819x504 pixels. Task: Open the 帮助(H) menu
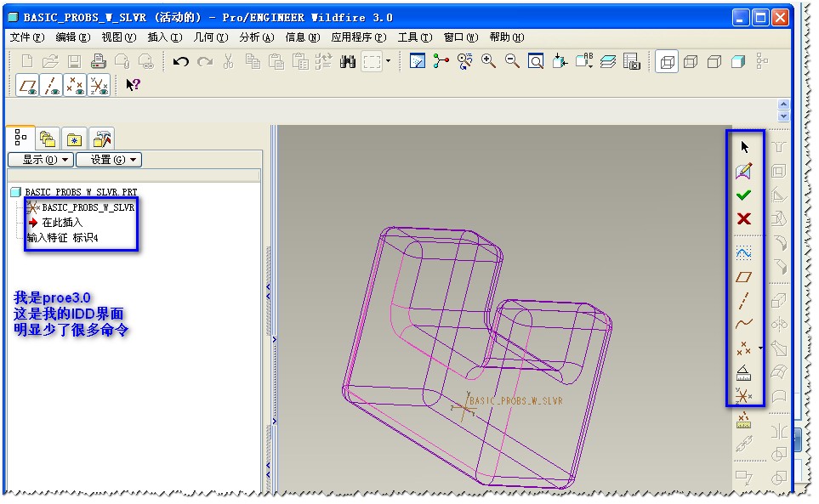click(507, 37)
